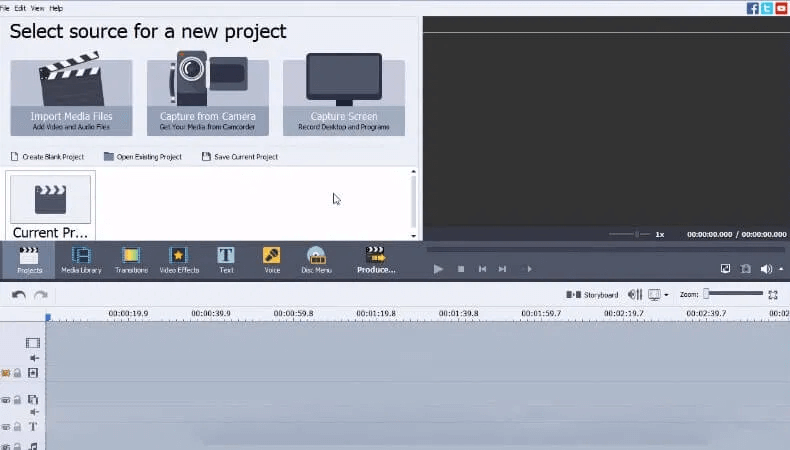Open the Help menu
The height and width of the screenshot is (450, 790).
tap(56, 8)
